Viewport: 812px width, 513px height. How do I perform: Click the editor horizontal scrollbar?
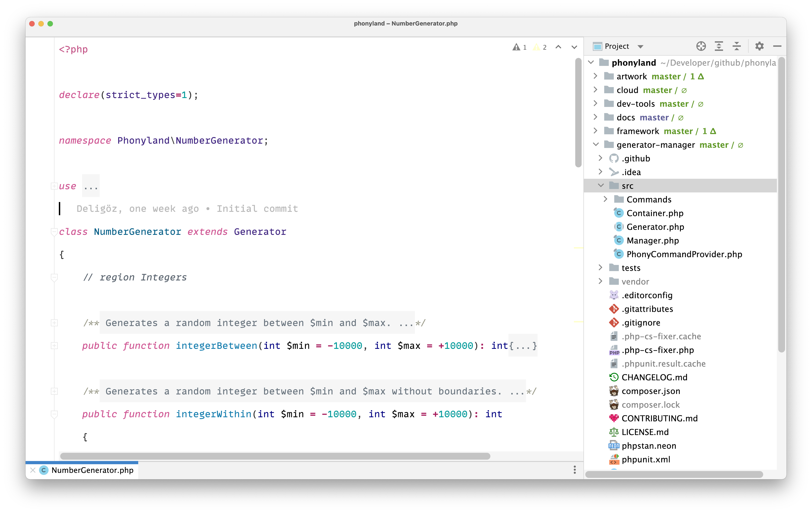pos(275,456)
